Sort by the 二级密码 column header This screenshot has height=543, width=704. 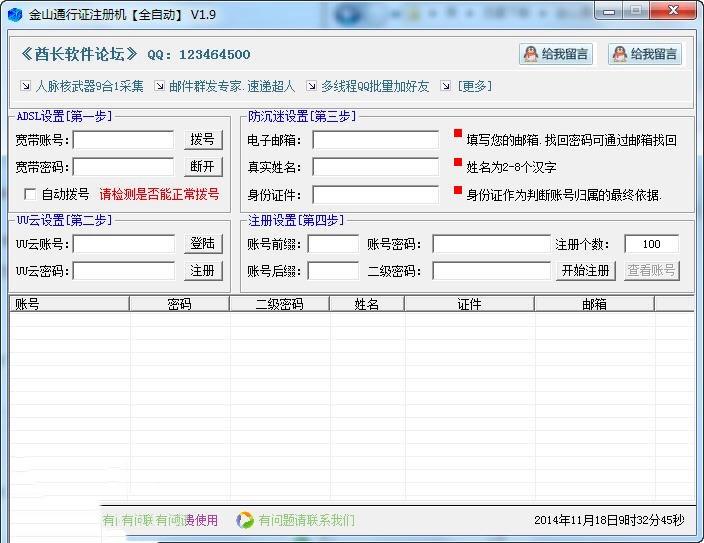point(280,304)
